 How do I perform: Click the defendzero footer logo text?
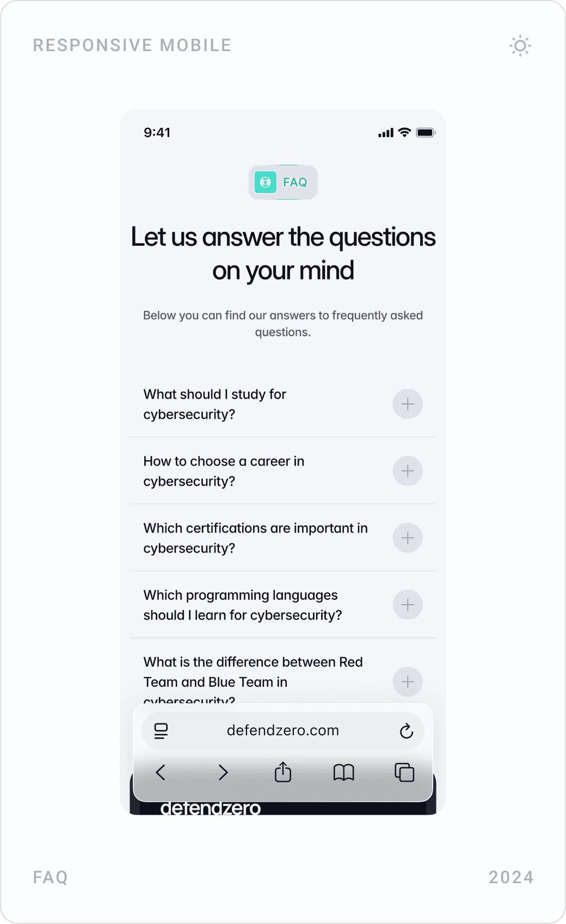211,809
